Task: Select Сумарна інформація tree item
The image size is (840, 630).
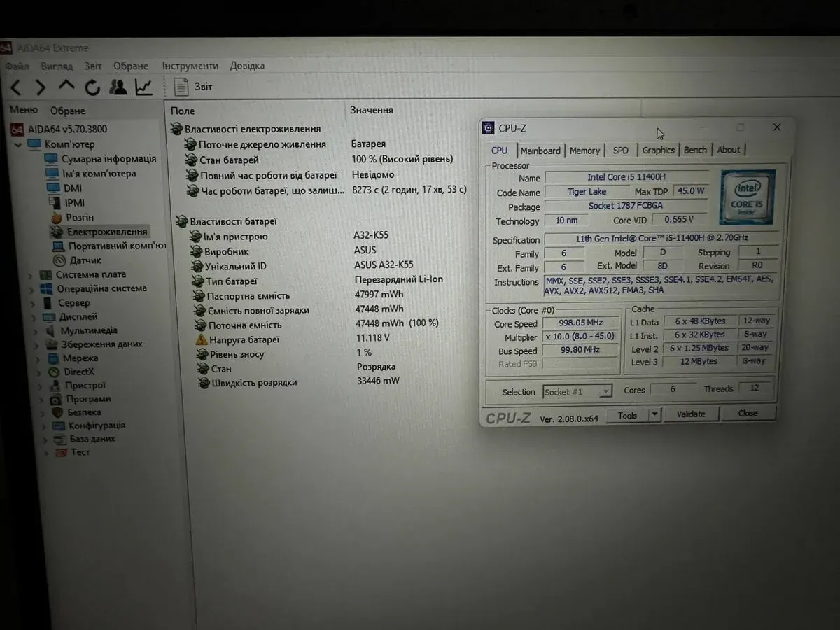Action: tap(108, 159)
